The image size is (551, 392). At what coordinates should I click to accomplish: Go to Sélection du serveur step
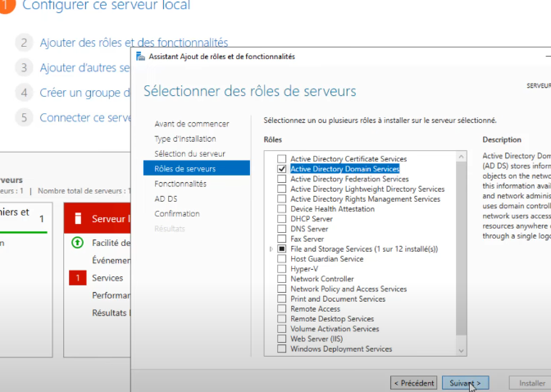[189, 153]
